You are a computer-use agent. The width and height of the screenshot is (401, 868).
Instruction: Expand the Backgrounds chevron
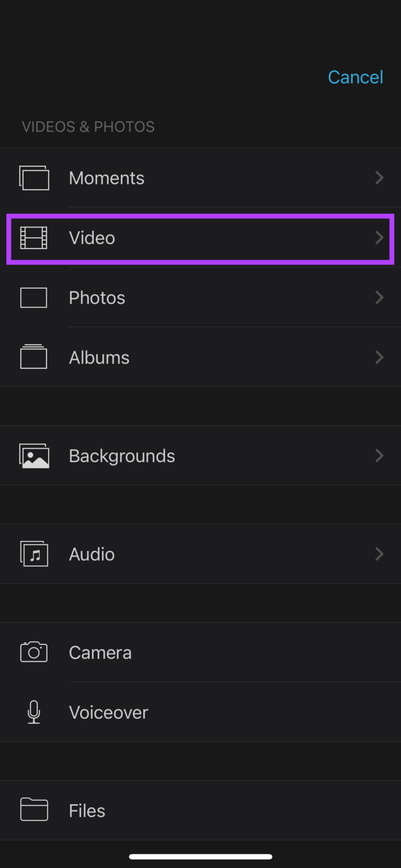[380, 455]
